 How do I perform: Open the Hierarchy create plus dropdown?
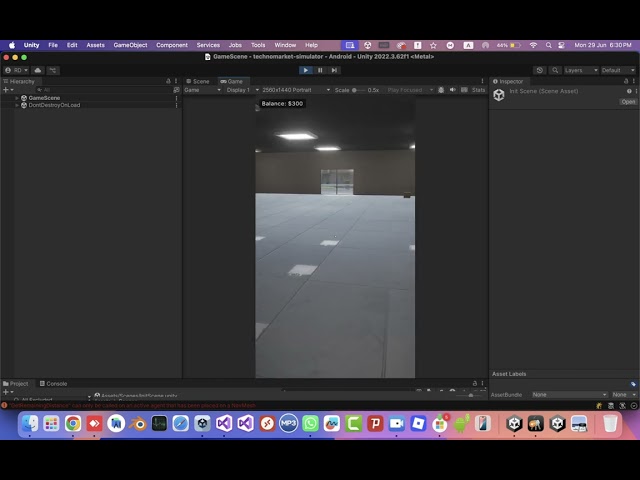[8, 90]
